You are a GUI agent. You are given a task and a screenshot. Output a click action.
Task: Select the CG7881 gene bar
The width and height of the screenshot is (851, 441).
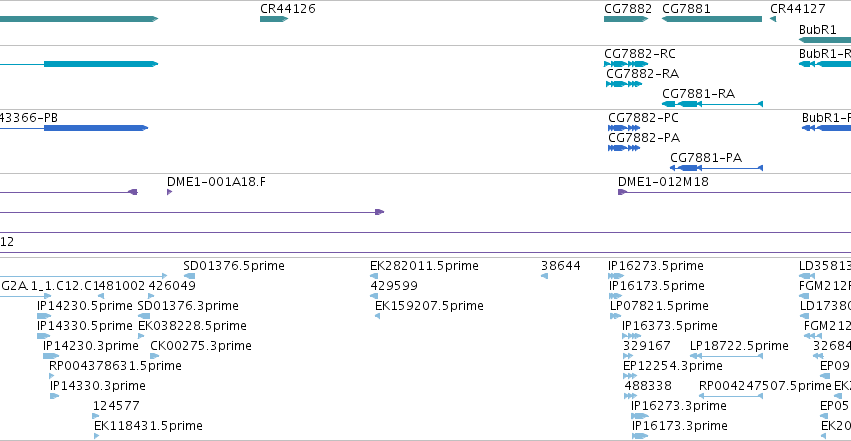(712, 19)
